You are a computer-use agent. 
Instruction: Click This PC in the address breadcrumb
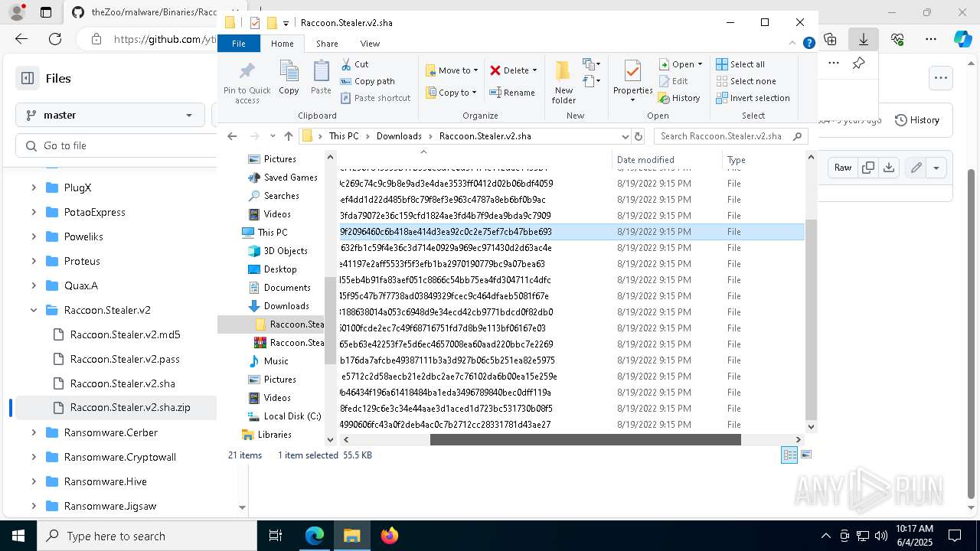pyautogui.click(x=344, y=136)
